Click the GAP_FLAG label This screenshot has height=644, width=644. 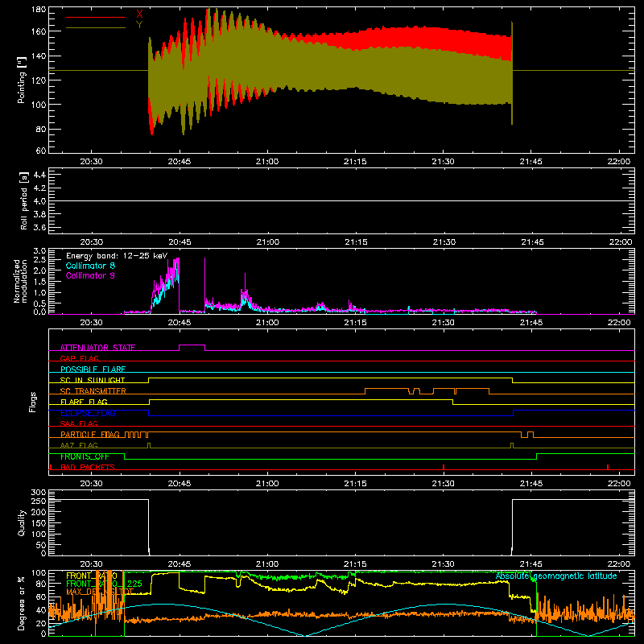pos(79,358)
